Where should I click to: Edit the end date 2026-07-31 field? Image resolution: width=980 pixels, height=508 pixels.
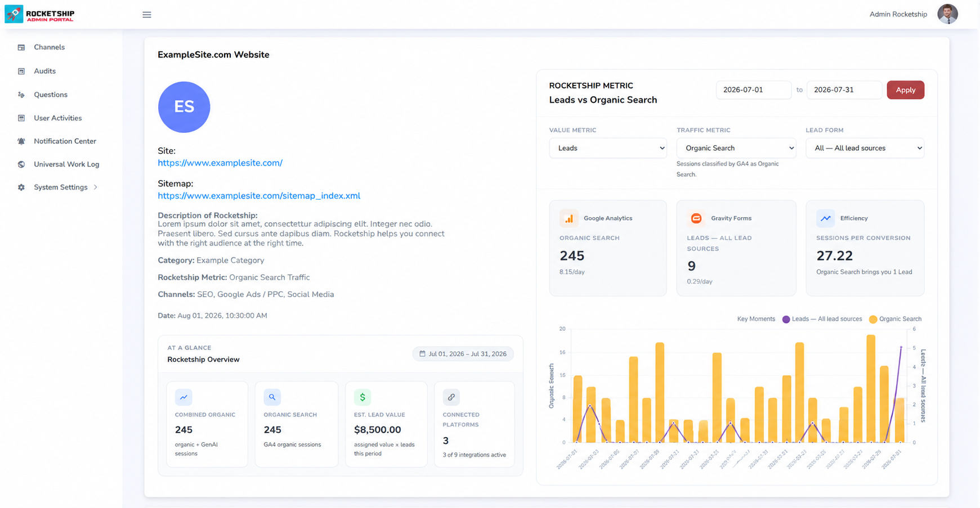click(844, 90)
